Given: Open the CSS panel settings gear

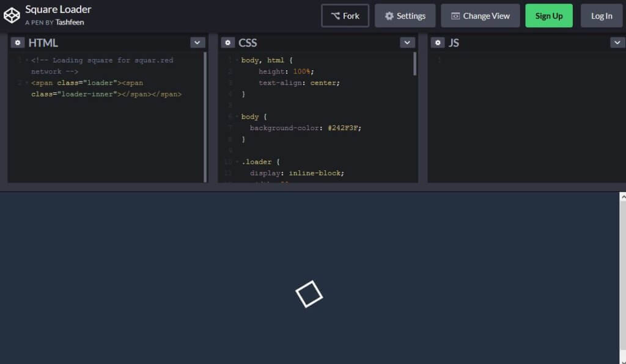Looking at the screenshot, I should [227, 42].
